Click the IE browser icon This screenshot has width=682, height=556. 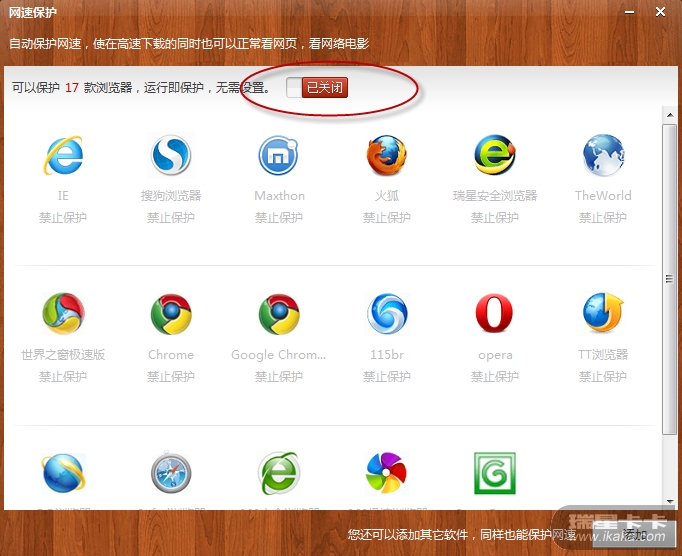coord(63,155)
